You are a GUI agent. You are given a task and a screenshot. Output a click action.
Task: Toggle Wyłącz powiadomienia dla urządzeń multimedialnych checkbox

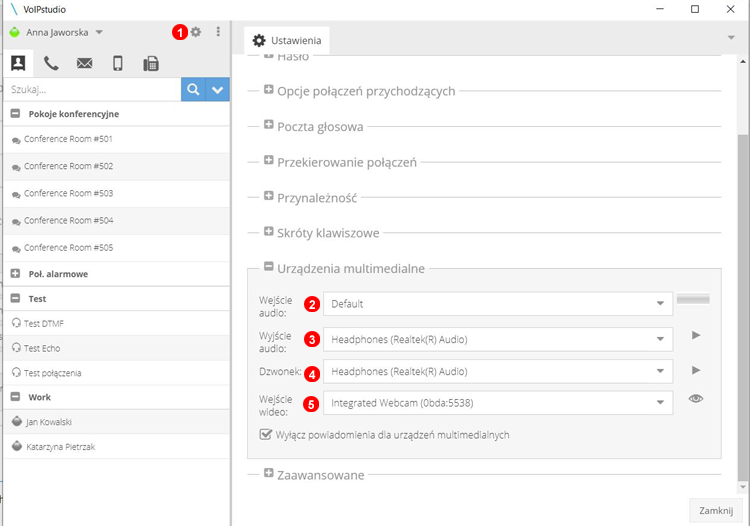click(x=265, y=435)
